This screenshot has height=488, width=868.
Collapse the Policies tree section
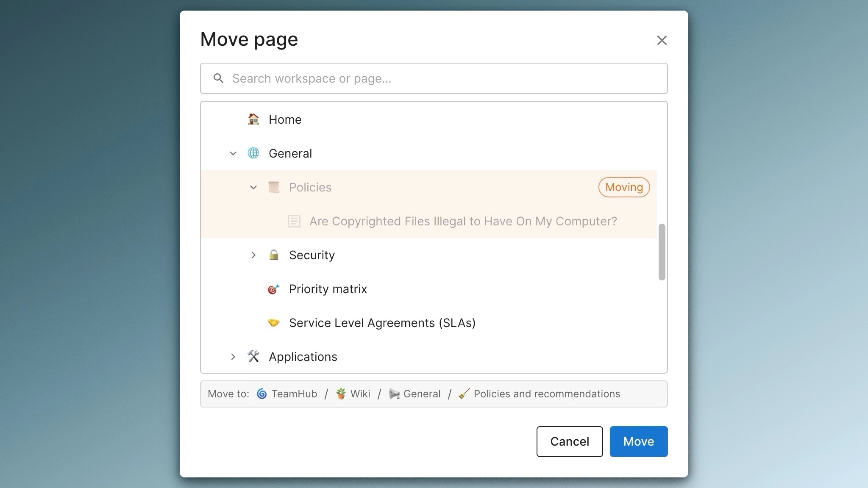coord(253,187)
